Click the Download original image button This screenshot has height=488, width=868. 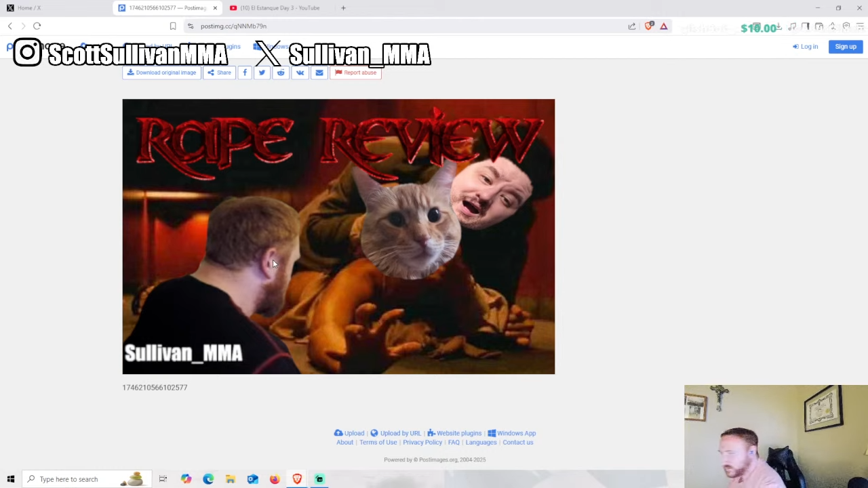(x=161, y=73)
